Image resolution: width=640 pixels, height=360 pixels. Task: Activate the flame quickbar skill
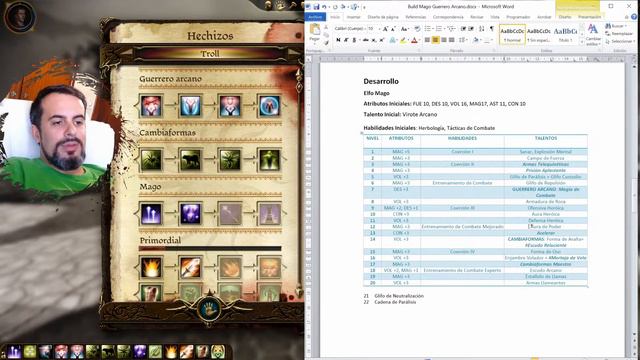tap(171, 351)
